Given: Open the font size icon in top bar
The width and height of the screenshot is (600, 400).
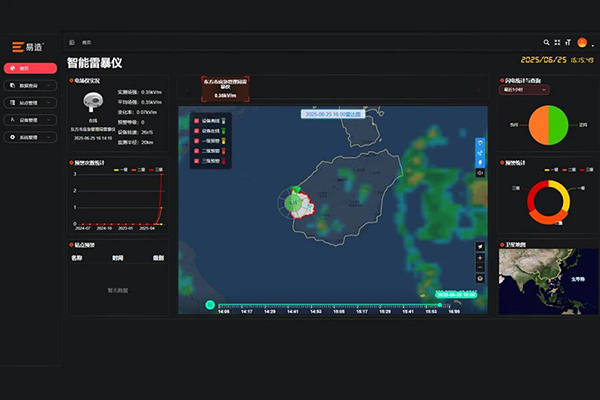Looking at the screenshot, I should [x=568, y=42].
